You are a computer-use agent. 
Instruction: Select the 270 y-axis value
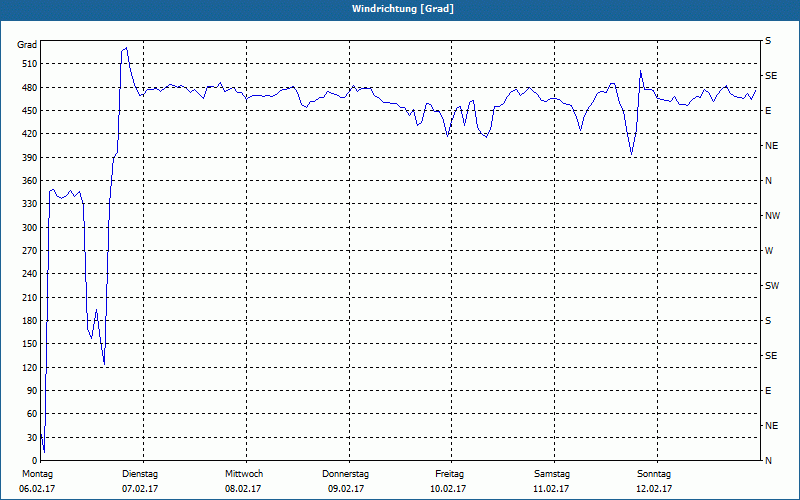(30, 251)
